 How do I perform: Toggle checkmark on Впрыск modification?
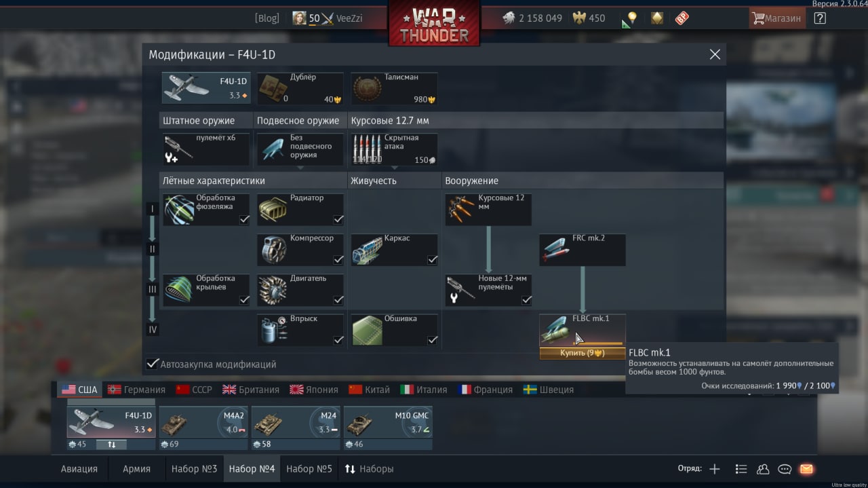pyautogui.click(x=338, y=340)
